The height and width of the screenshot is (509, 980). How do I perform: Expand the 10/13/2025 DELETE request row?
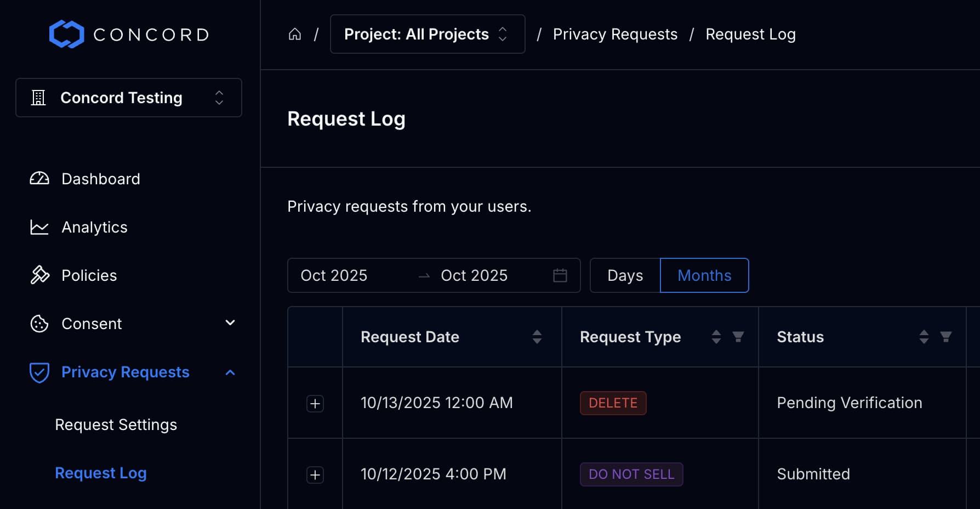point(315,403)
